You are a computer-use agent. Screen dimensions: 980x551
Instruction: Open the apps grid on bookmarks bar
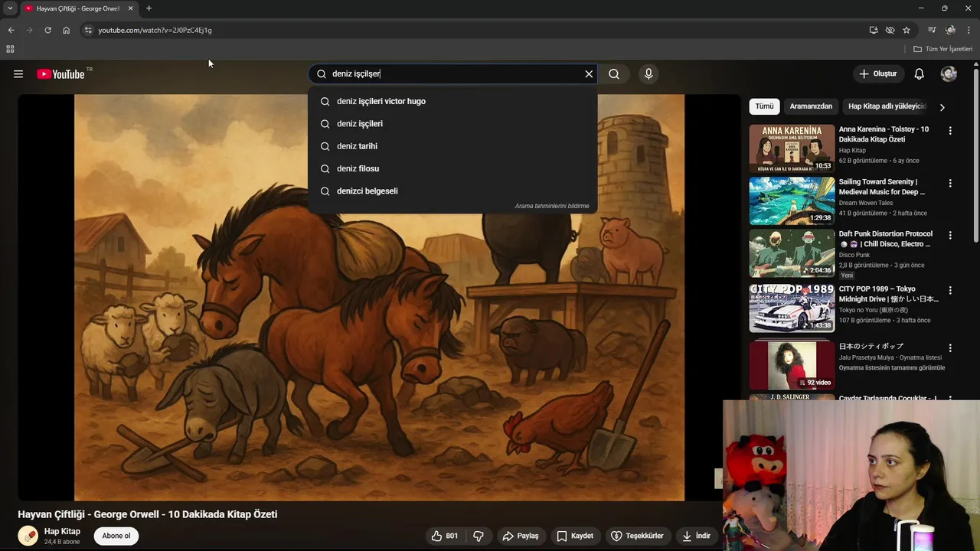click(x=10, y=49)
